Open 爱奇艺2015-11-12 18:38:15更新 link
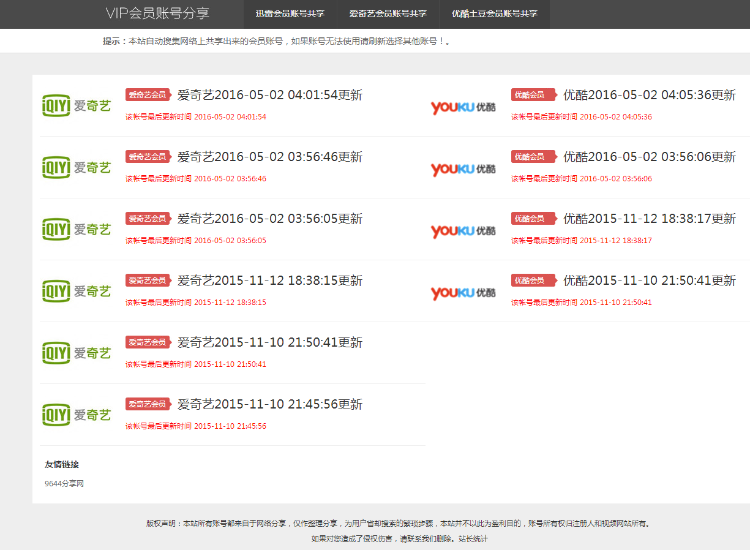 [x=270, y=281]
